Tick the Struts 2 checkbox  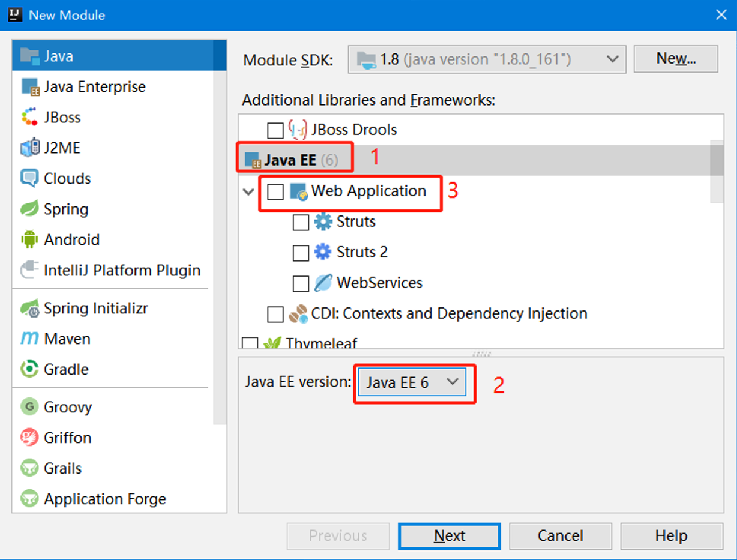point(301,253)
